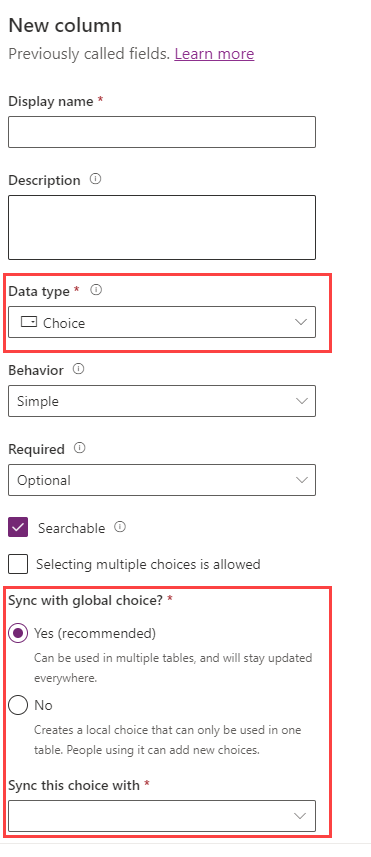Select the Yes (recommended) radio option

pos(18,633)
